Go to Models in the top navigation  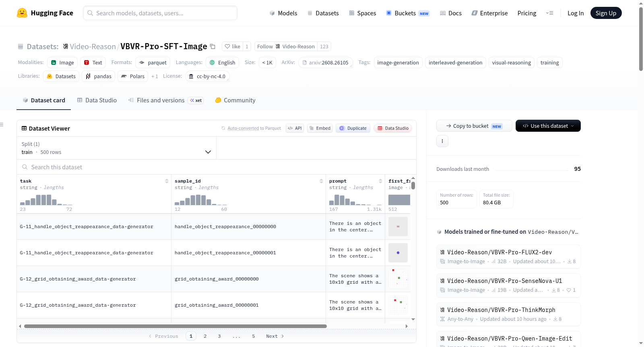(283, 13)
